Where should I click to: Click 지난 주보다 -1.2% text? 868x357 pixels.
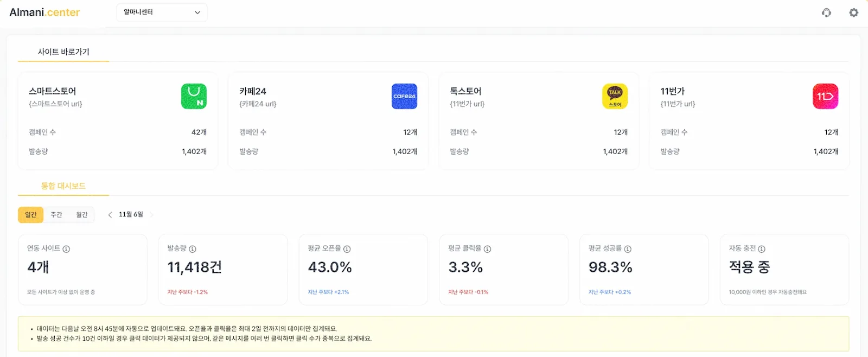(188, 292)
